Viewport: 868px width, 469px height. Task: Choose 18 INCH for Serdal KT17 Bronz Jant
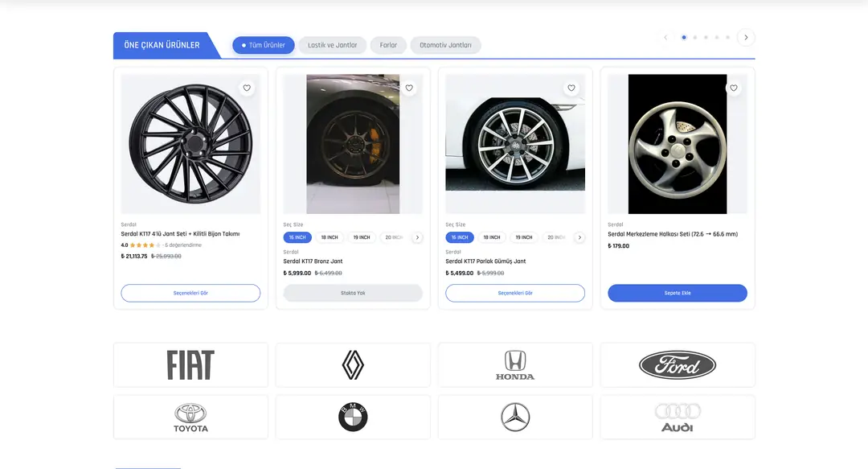[330, 237]
